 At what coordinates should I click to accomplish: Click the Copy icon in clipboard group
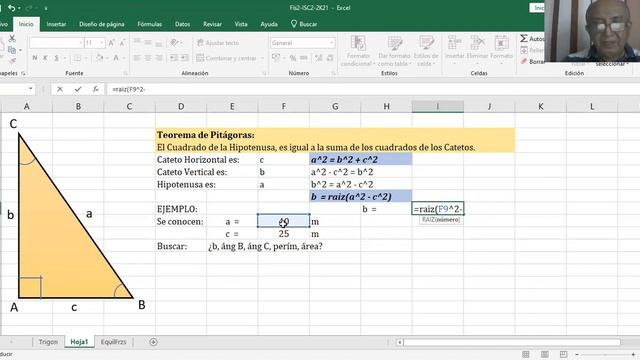click(12, 50)
